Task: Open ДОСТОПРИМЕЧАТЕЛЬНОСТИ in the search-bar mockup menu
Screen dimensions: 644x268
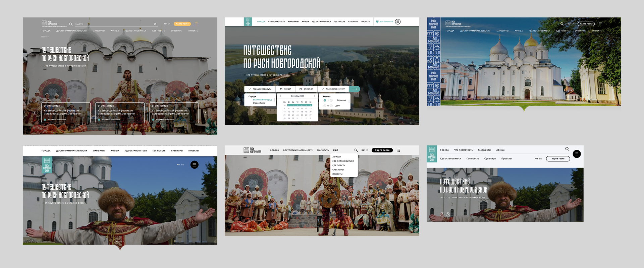Action: tap(71, 31)
